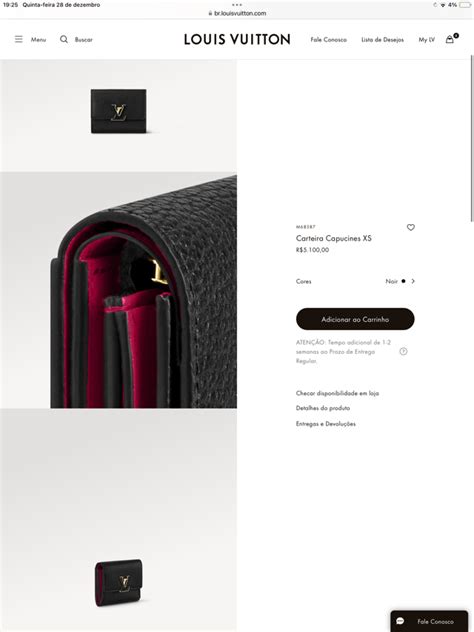This screenshot has height=632, width=474.
Task: Tap the br.louisvuitton.com address bar
Action: [237, 13]
